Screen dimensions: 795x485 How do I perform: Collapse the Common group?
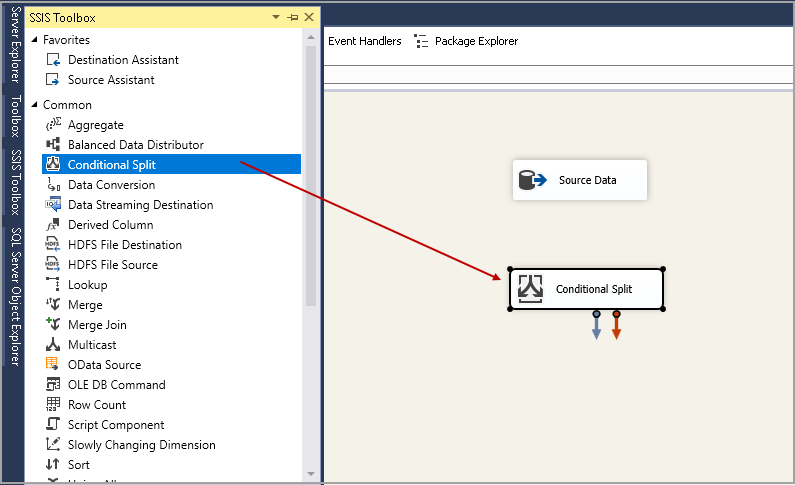coord(34,105)
